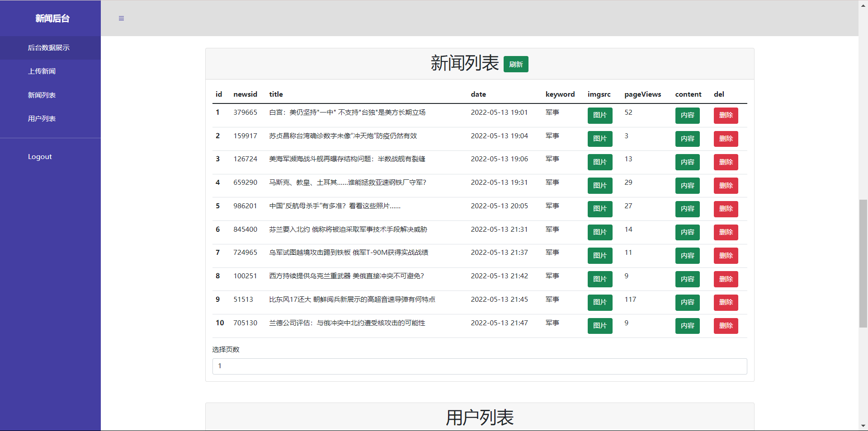View 图片 for newsid 159917
Viewport: 868px width, 431px height.
[600, 139]
